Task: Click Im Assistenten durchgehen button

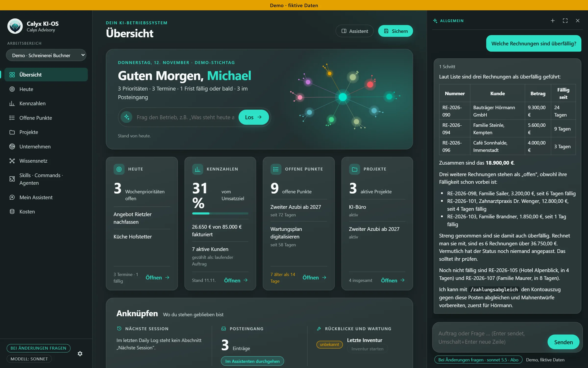Action: click(252, 361)
